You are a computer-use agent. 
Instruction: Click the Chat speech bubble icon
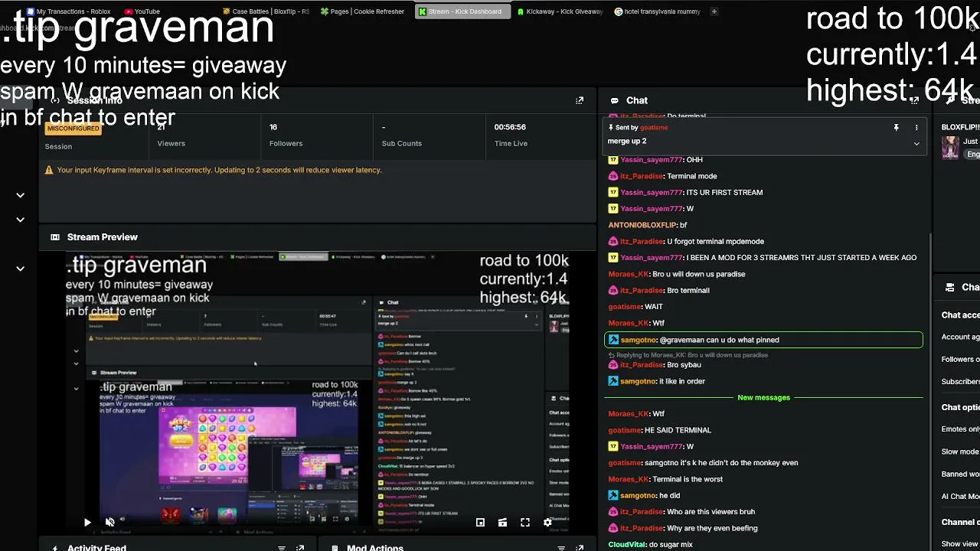click(614, 100)
